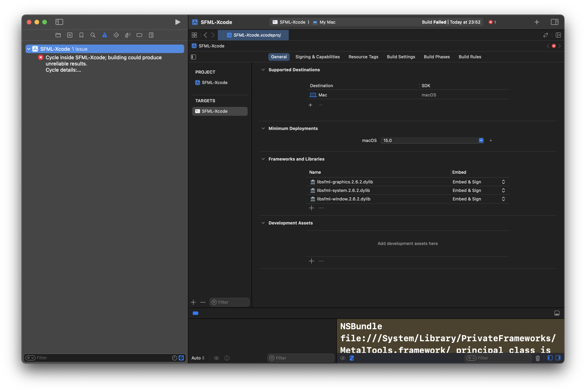Select libsfml-graphics.2.6.2.dylib row

click(x=408, y=182)
